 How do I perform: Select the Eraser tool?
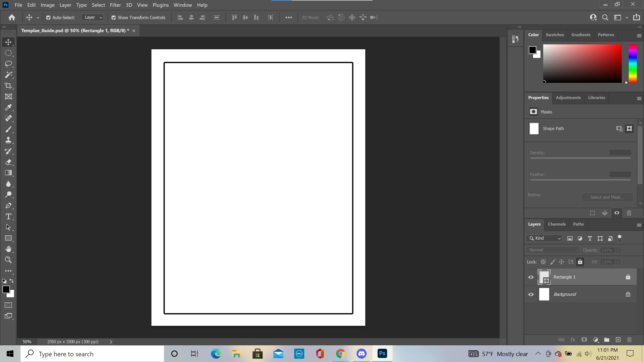[x=8, y=162]
